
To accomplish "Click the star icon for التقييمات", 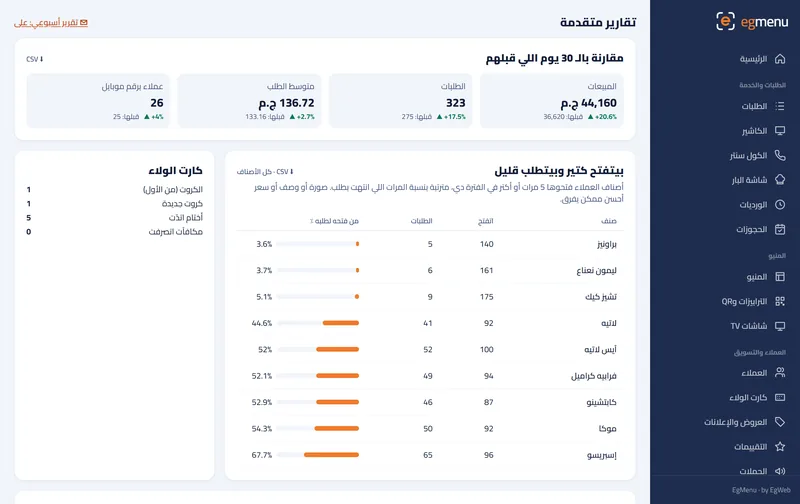I will (780, 446).
